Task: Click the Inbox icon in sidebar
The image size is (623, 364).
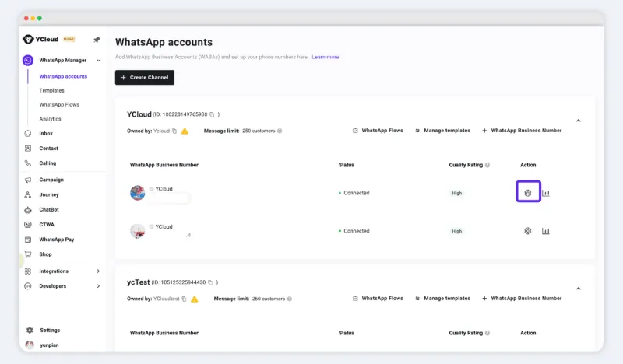Action: tap(28, 133)
